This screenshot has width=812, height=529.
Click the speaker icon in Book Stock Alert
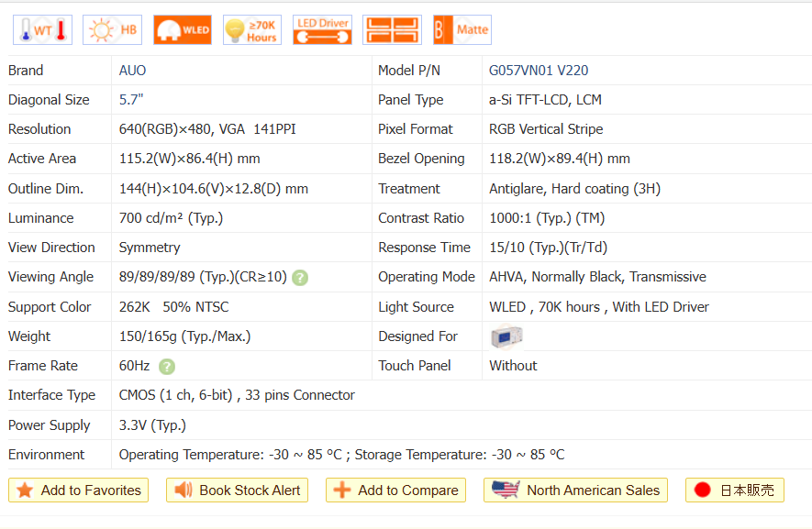[183, 490]
